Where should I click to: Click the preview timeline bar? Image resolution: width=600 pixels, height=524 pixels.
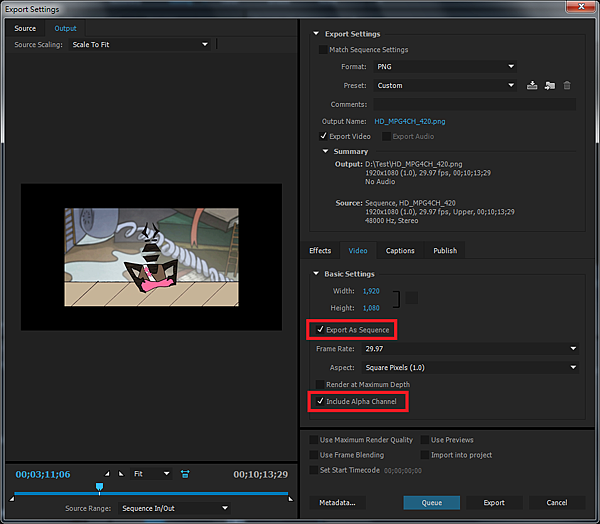(151, 494)
